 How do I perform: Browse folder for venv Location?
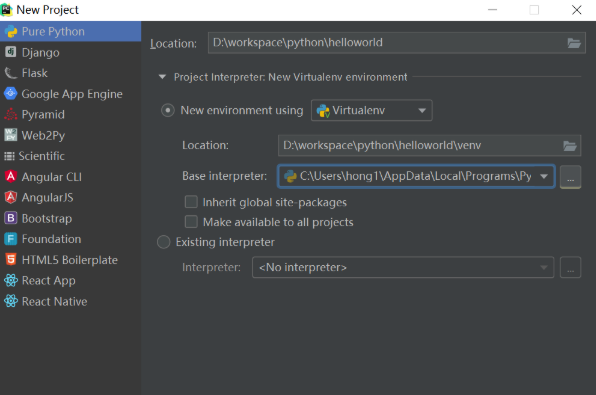569,146
